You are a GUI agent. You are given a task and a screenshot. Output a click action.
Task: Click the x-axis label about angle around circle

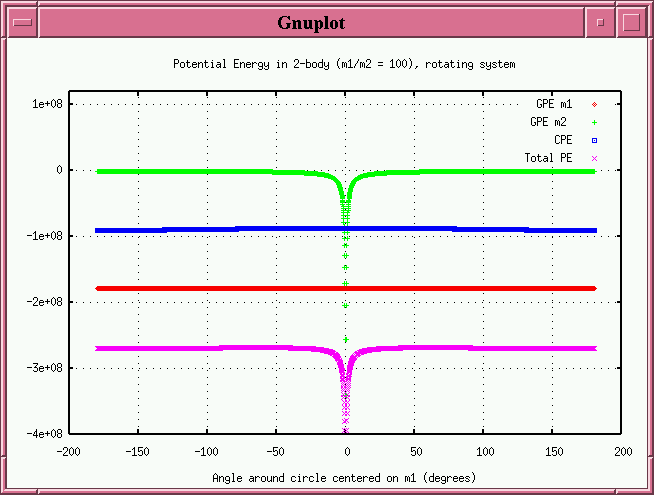(344, 477)
